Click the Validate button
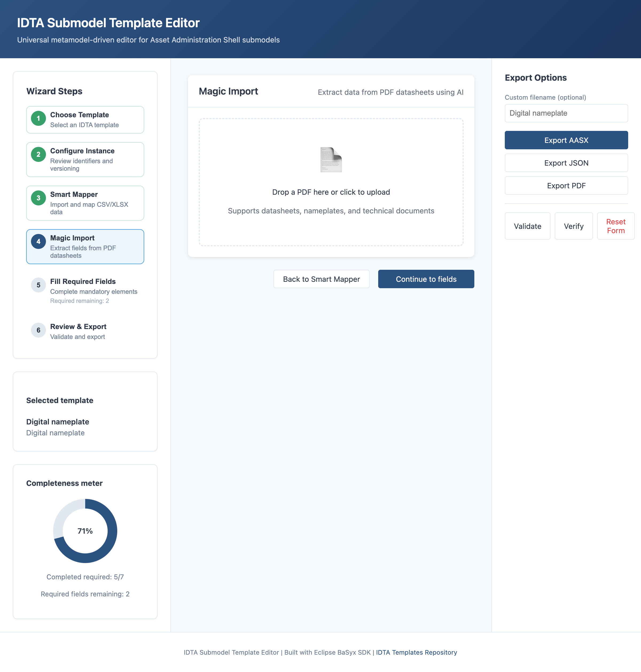641x672 pixels. pos(527,226)
